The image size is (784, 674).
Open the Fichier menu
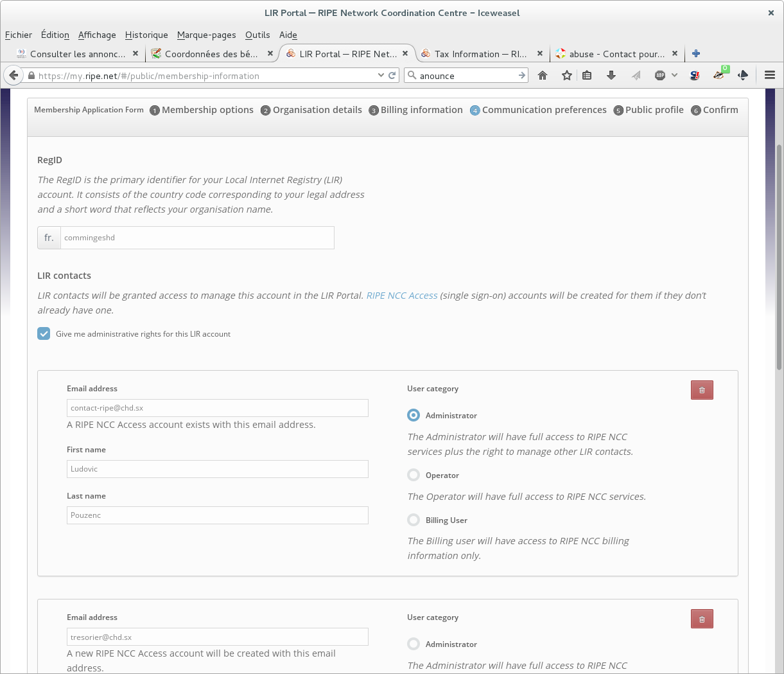coord(19,35)
